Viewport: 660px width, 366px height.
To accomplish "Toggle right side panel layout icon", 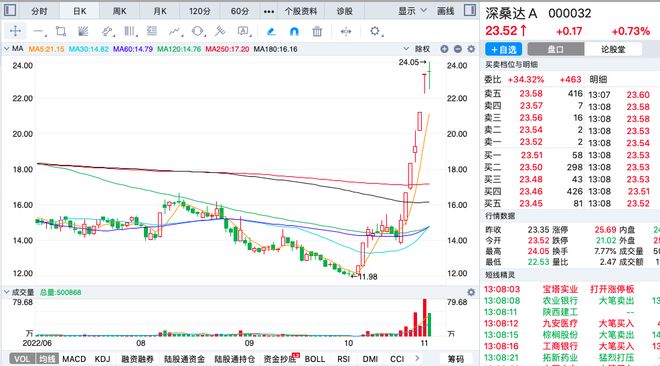I will click(x=470, y=10).
